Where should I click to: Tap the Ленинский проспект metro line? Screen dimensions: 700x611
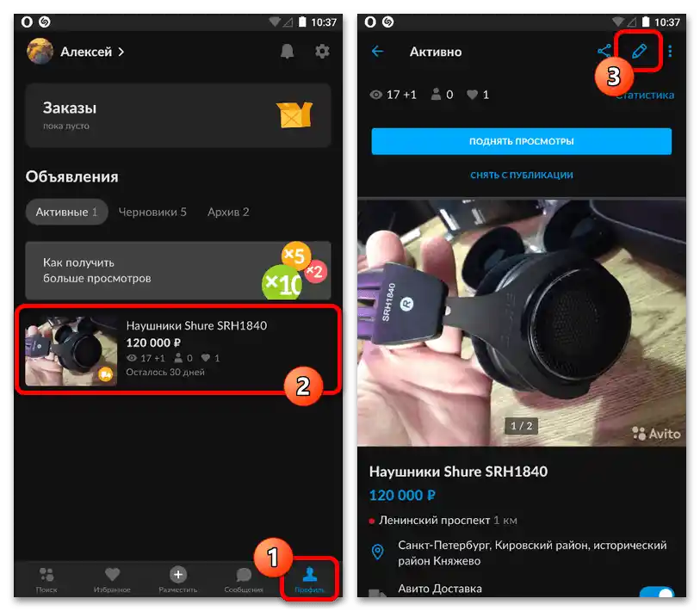443,521
